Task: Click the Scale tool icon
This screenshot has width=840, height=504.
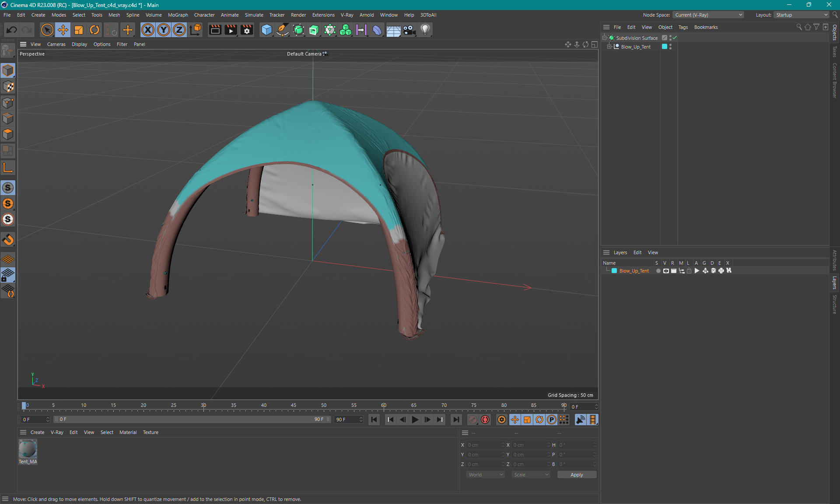Action: [79, 30]
